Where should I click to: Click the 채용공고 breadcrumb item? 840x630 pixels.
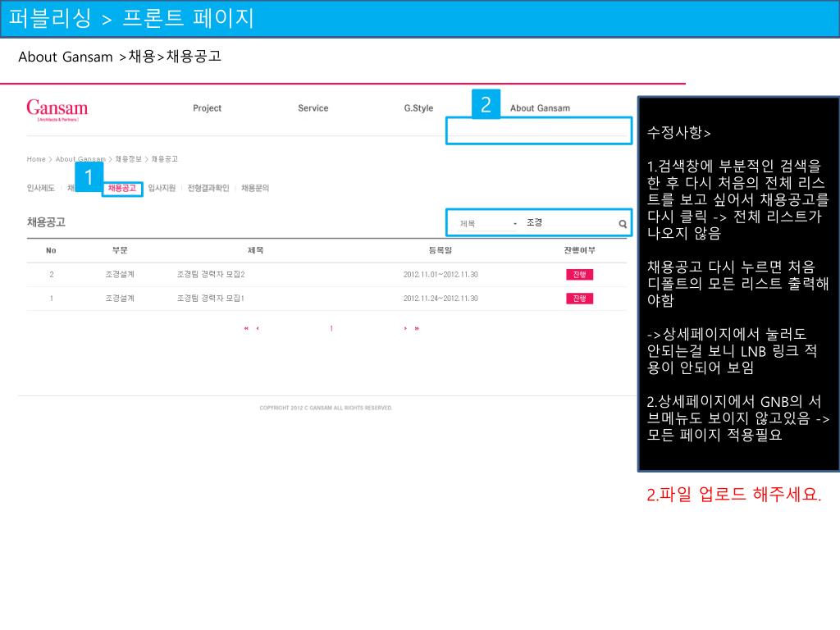point(164,159)
